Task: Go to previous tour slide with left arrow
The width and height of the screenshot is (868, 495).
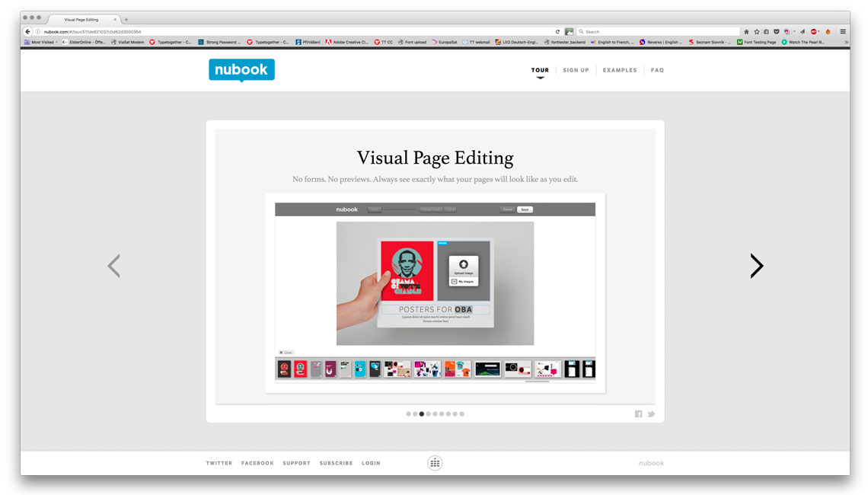Action: click(114, 266)
